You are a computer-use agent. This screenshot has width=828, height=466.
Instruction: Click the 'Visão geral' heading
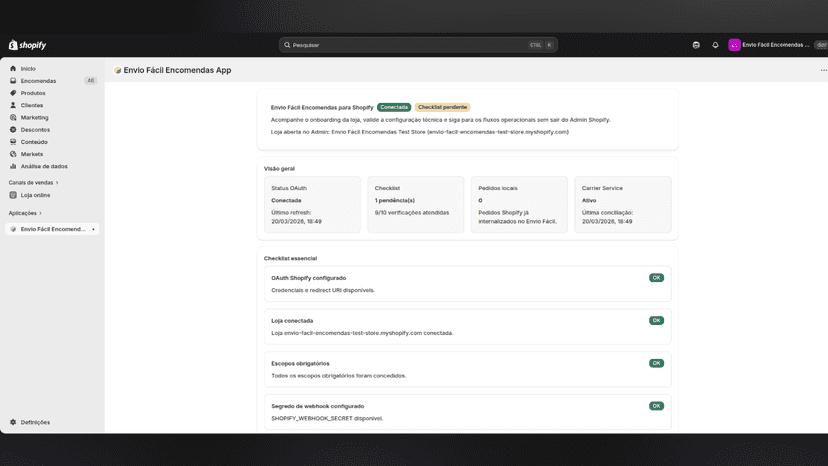279,169
